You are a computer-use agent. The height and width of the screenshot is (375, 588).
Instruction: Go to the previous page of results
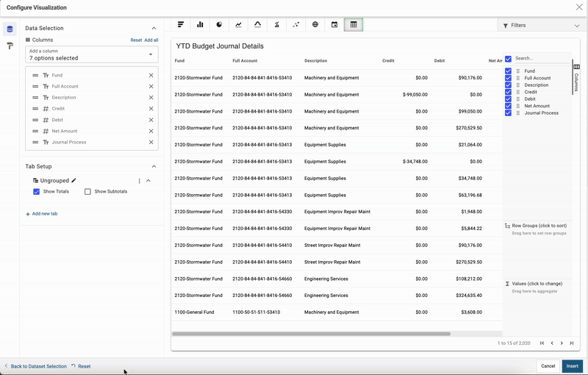[552, 343]
